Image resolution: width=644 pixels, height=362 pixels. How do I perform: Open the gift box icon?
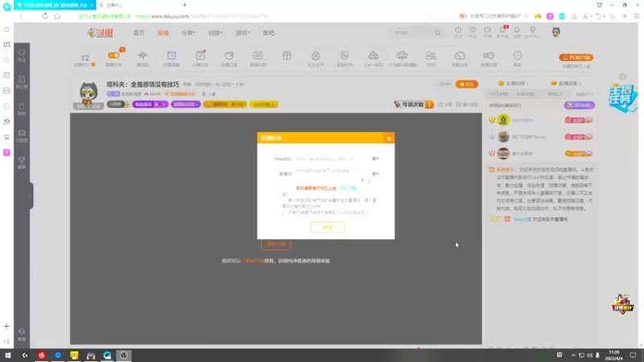[287, 56]
